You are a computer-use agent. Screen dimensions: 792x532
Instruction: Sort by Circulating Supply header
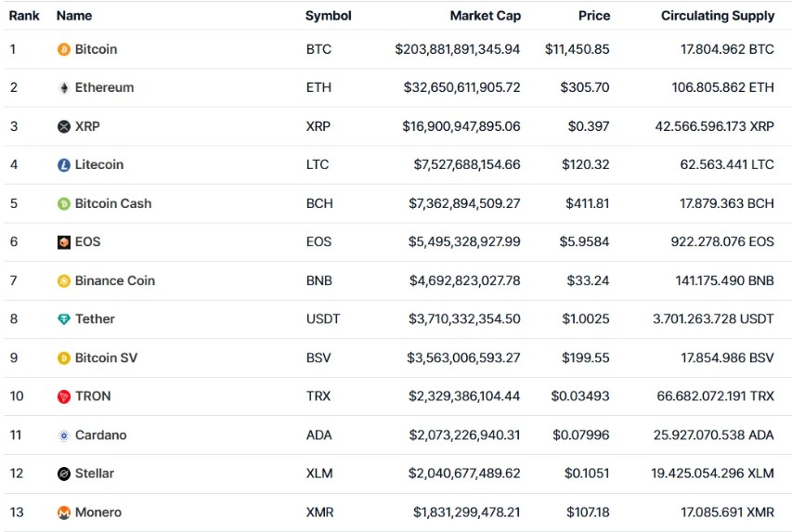pyautogui.click(x=717, y=16)
